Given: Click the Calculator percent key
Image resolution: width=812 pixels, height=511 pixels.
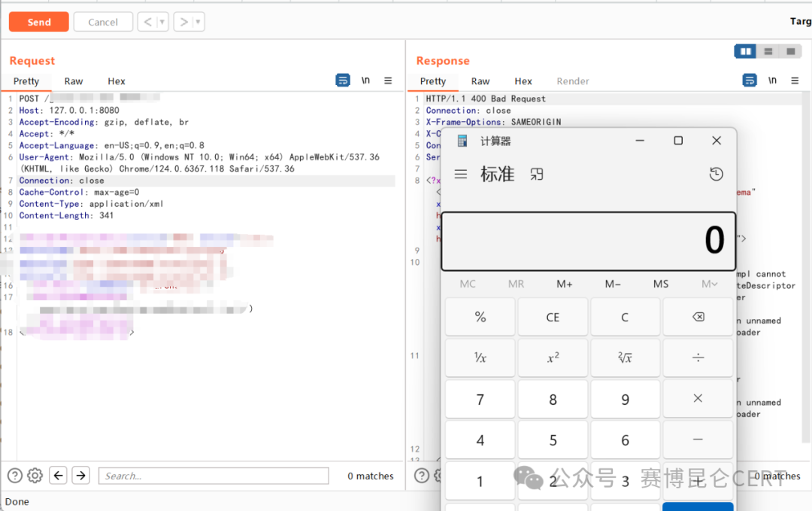Looking at the screenshot, I should pyautogui.click(x=480, y=317).
